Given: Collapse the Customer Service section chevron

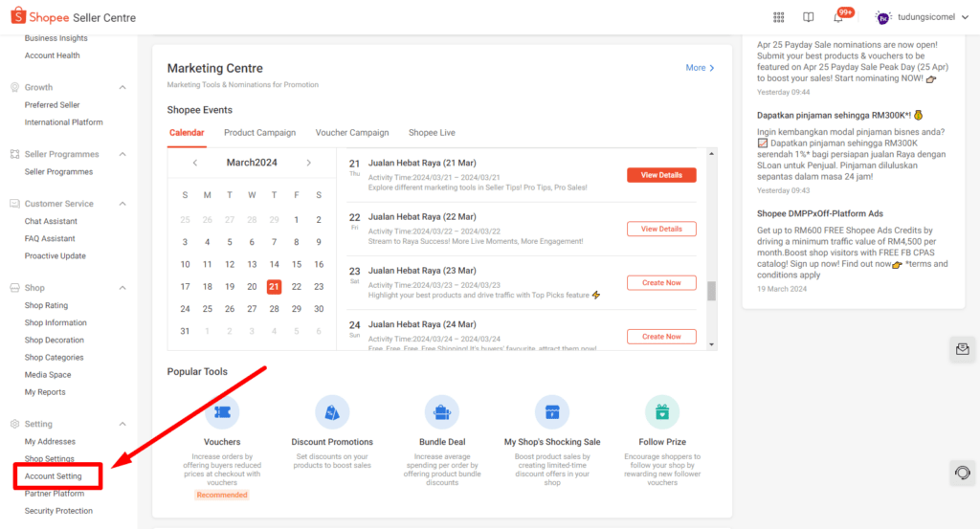Looking at the screenshot, I should tap(122, 204).
